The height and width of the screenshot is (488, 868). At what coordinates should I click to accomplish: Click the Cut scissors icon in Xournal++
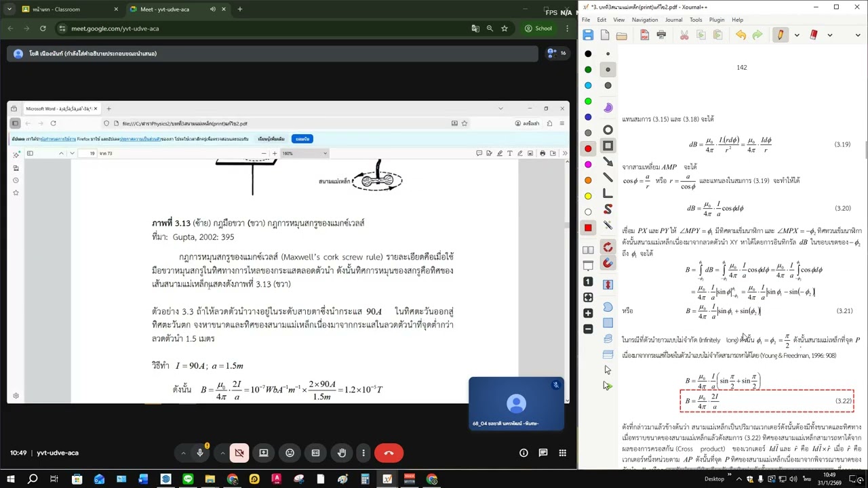[684, 35]
